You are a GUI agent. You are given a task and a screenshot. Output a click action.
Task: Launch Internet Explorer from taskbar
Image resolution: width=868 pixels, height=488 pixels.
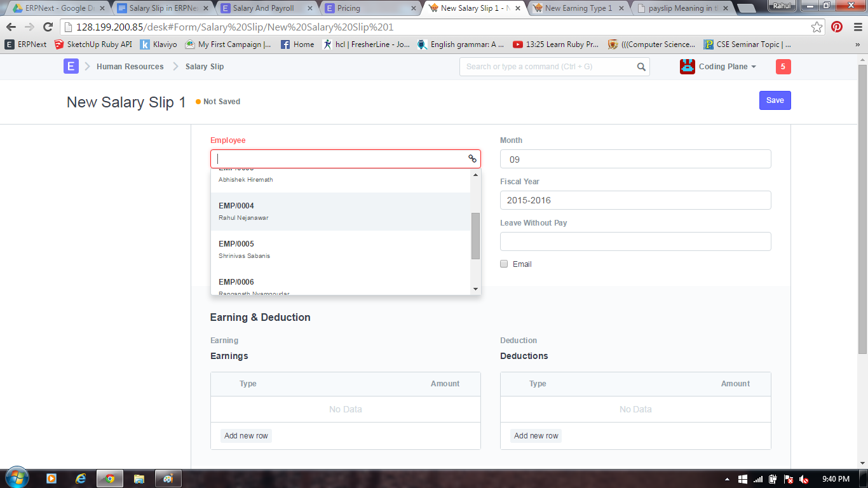coord(81,478)
